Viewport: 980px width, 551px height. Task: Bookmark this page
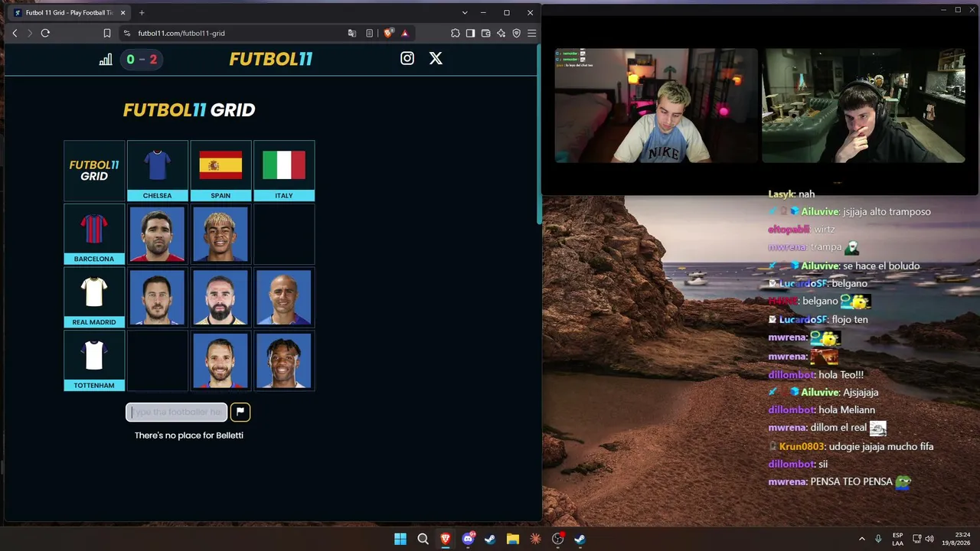[107, 33]
